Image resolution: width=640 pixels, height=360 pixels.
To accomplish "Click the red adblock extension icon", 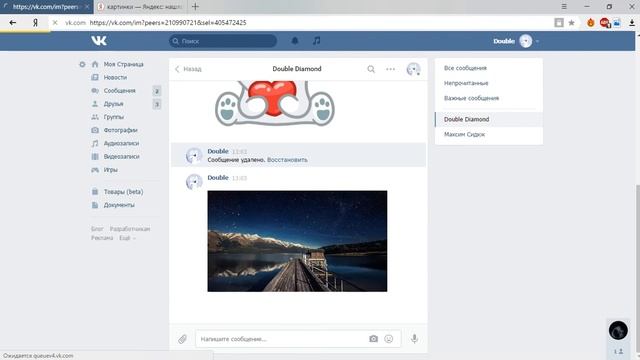I will coord(604,23).
